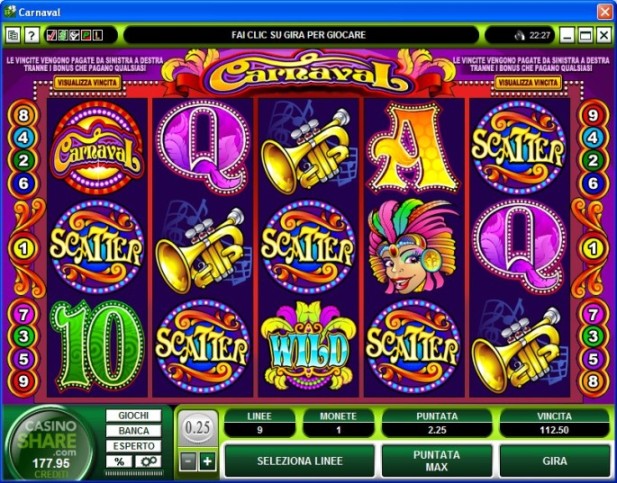Viewport: 617px width, 483px height.
Task: Click left VISUALIZZA VINCITA button
Action: point(87,82)
